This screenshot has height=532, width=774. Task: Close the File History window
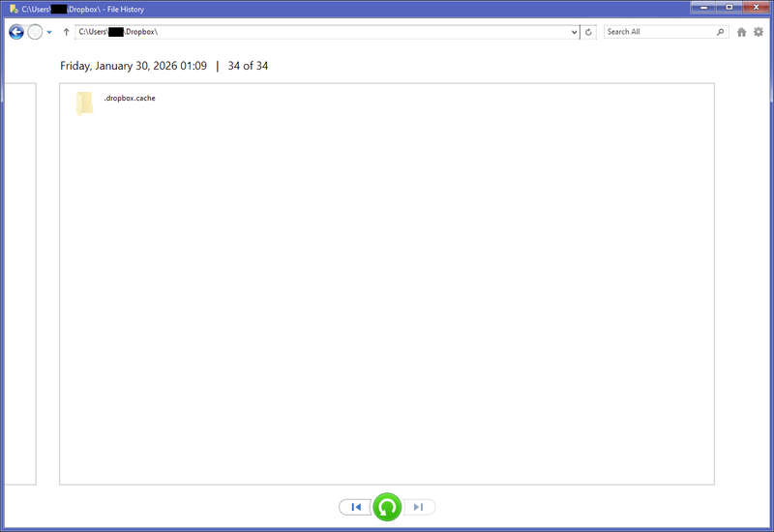[757, 7]
